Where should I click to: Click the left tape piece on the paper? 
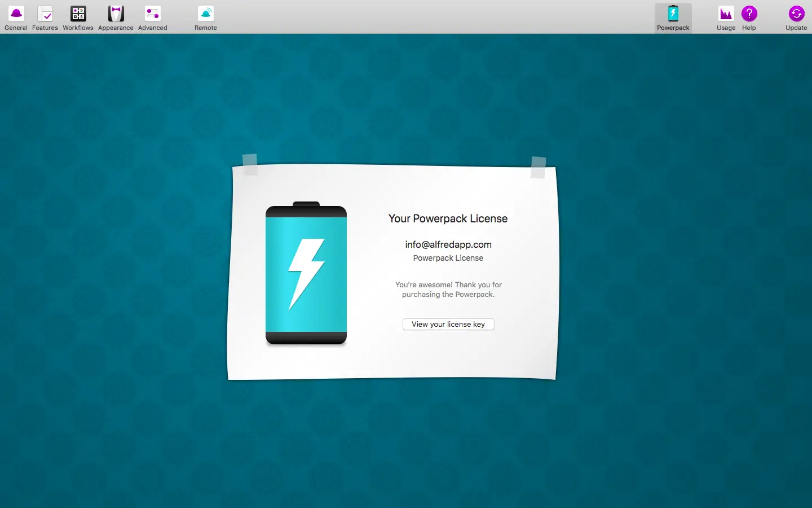[x=250, y=164]
